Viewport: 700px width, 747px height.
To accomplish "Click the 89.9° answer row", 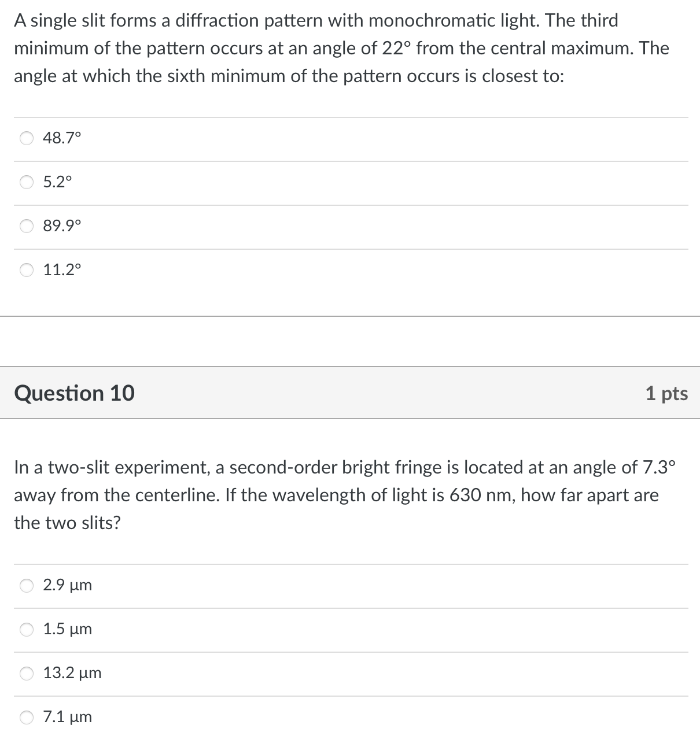I will coord(231,226).
